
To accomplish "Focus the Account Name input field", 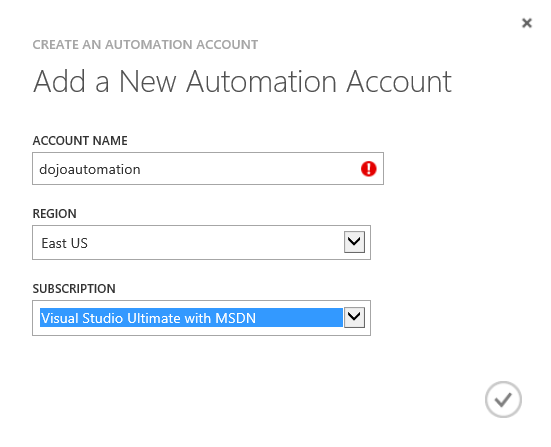I will 208,168.
